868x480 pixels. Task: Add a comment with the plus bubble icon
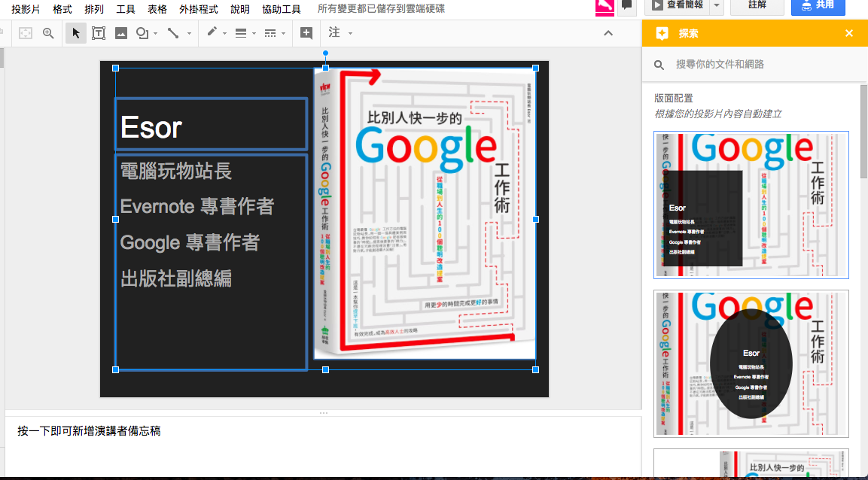[x=306, y=33]
